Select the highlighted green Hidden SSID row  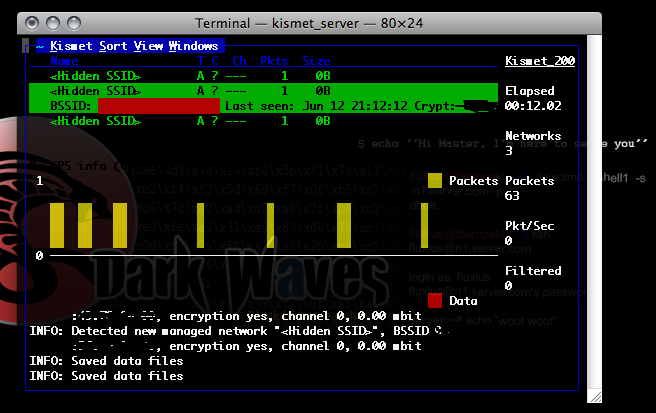pos(264,90)
